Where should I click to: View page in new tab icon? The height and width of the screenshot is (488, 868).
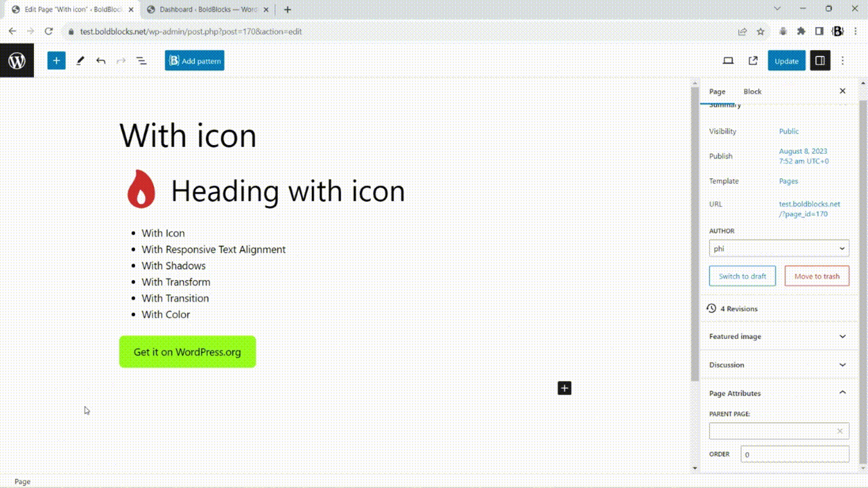click(753, 61)
